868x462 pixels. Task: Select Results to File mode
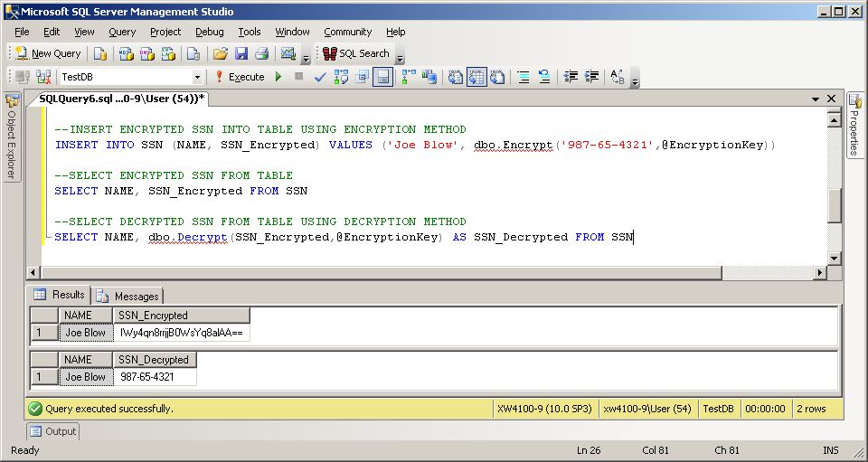click(497, 77)
